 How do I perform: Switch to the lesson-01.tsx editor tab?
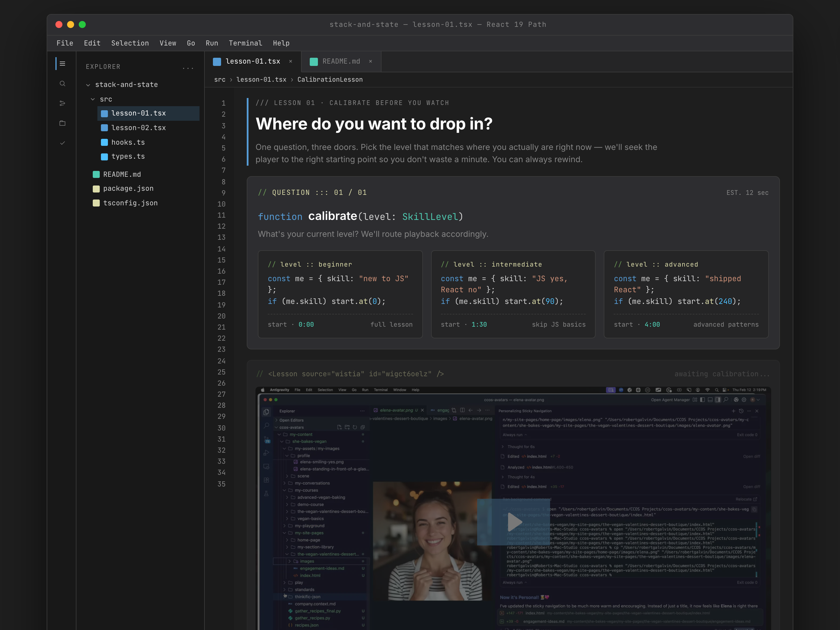(x=253, y=62)
